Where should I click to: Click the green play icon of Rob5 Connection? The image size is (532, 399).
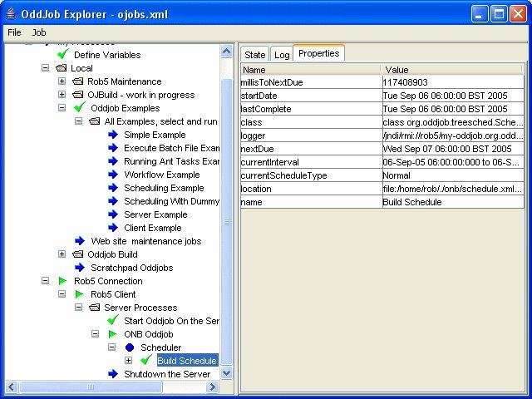pos(62,281)
